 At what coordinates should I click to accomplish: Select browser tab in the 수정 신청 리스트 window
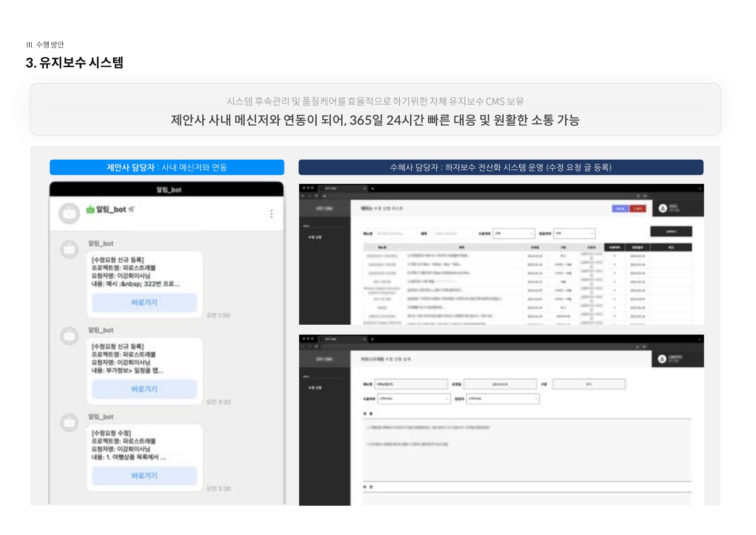[343, 188]
